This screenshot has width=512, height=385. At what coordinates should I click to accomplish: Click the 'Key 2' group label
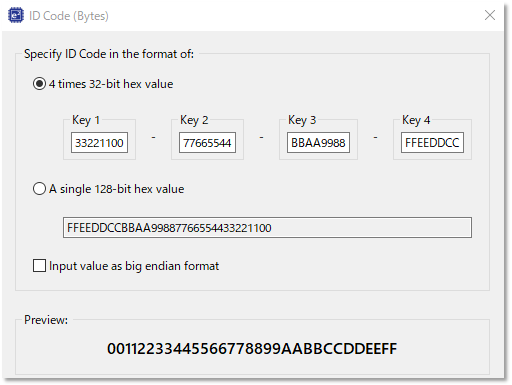coord(194,120)
